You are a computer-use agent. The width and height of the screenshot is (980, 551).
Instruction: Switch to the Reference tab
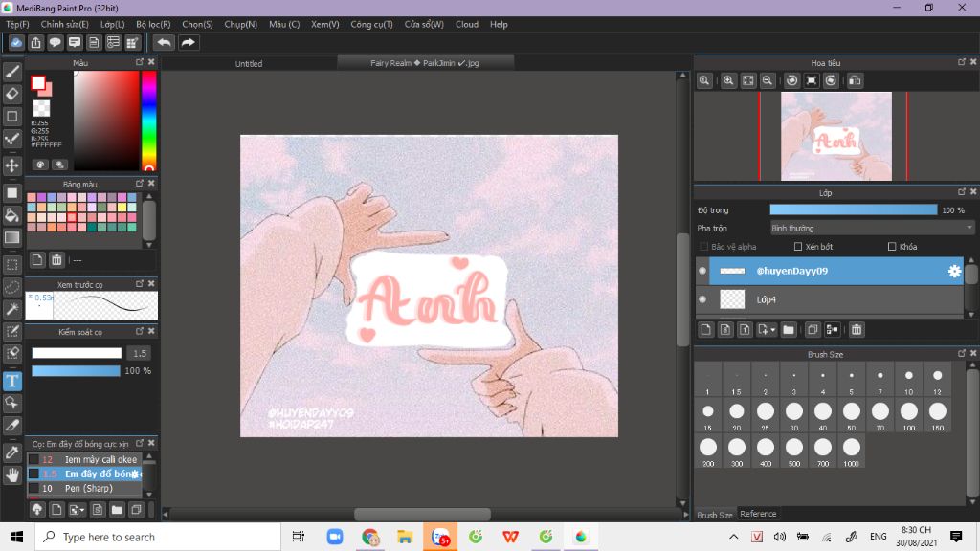758,514
